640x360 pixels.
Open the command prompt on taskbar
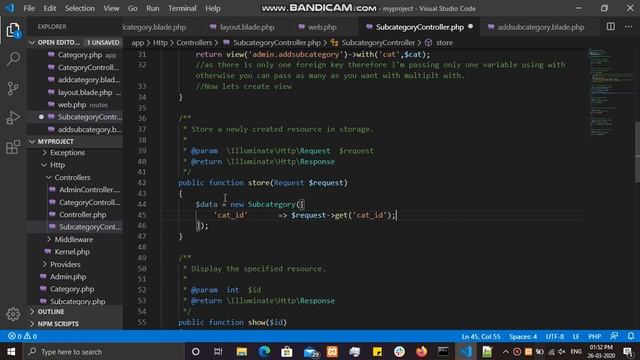tap(443, 351)
